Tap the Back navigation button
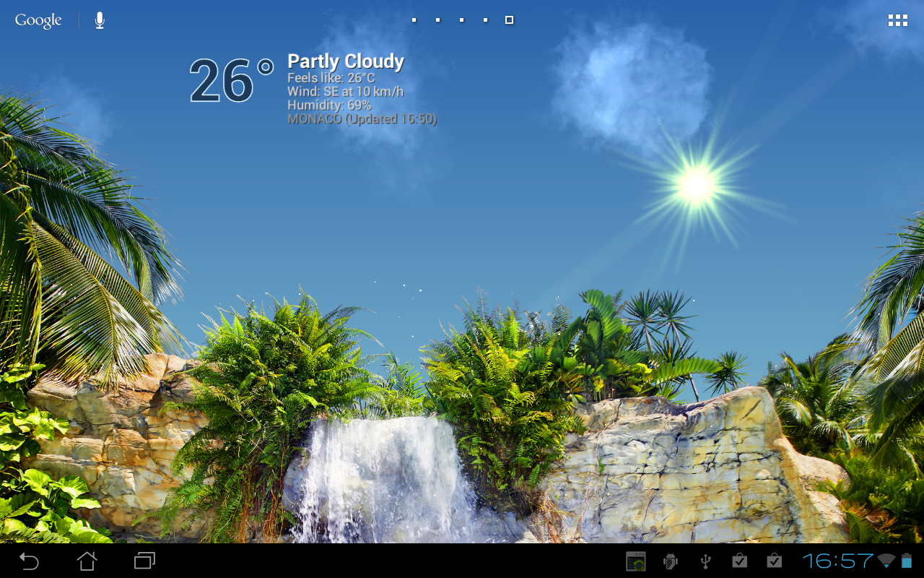This screenshot has height=578, width=924. [x=29, y=561]
